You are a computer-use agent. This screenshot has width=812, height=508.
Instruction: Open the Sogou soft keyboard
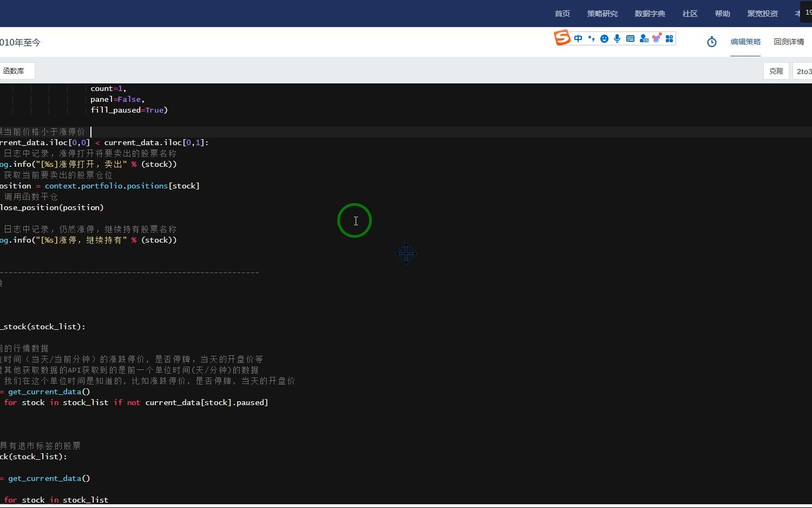pyautogui.click(x=630, y=38)
